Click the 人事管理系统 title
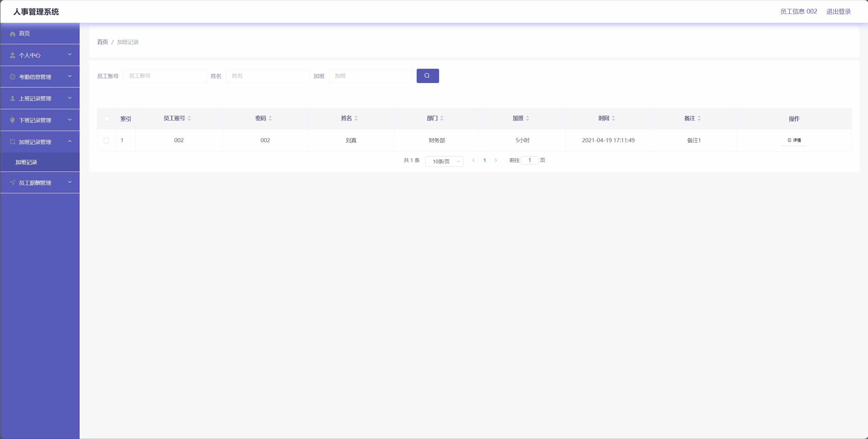This screenshot has height=439, width=868. [x=36, y=12]
